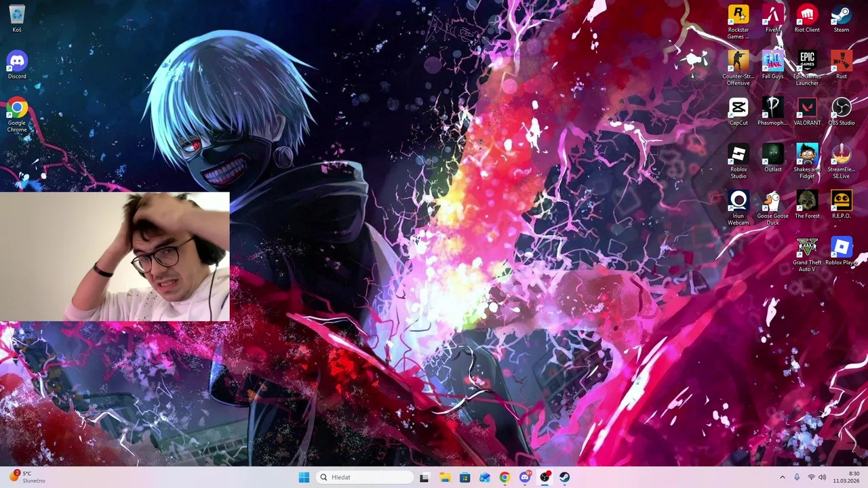Image resolution: width=868 pixels, height=488 pixels.
Task: Click the Hledat taskbar search box
Action: 365,477
